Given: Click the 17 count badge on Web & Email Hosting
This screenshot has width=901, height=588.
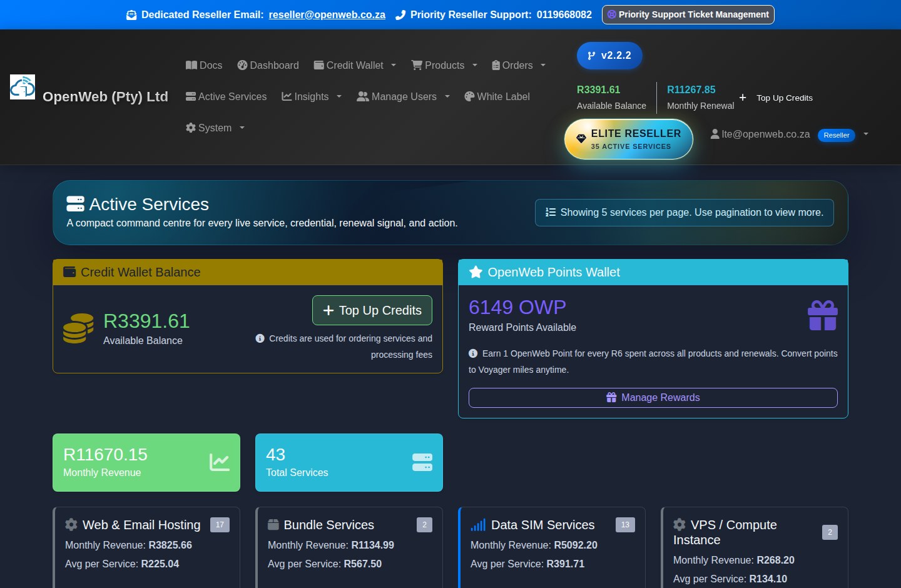Looking at the screenshot, I should [220, 525].
